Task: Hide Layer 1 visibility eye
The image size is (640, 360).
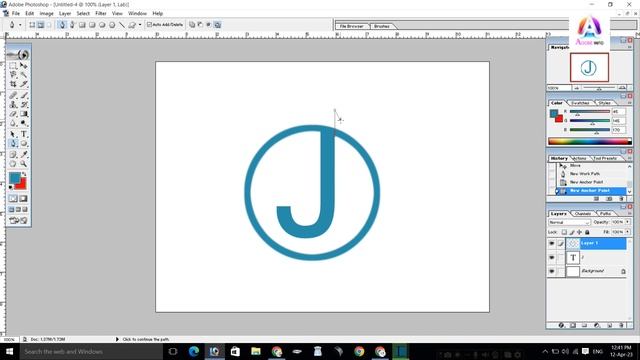Action: pyautogui.click(x=552, y=243)
